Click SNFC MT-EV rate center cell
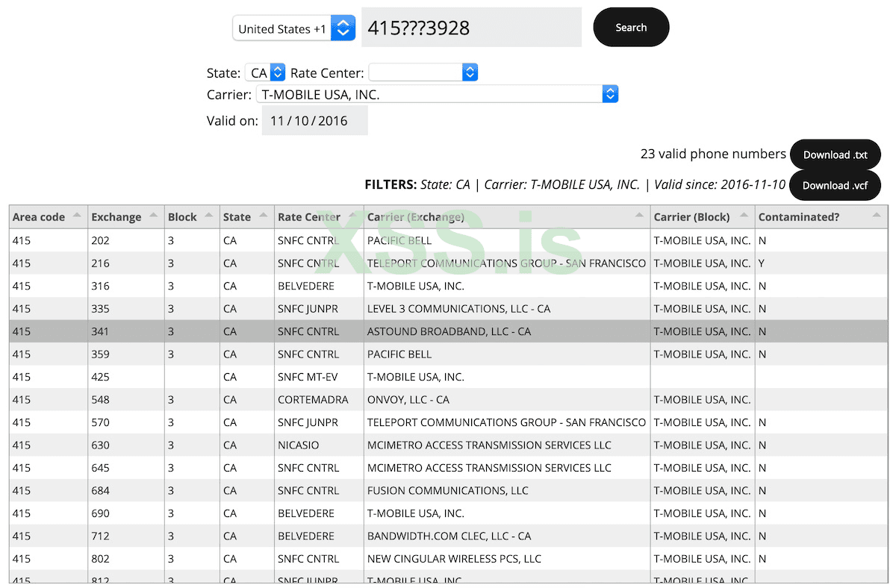This screenshot has height=588, width=896. coord(319,377)
